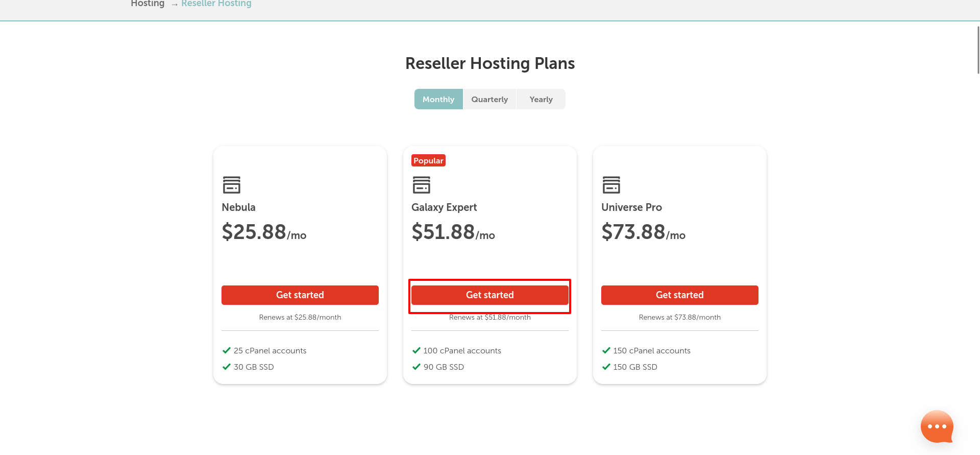This screenshot has width=980, height=455.
Task: Click the $25.88/mo price
Action: (264, 232)
